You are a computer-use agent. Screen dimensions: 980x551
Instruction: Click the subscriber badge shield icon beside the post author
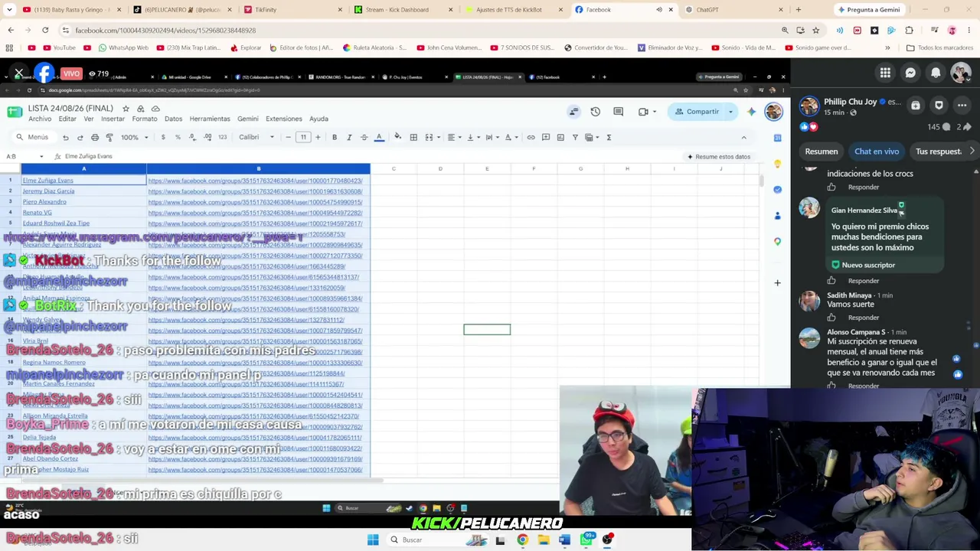click(939, 106)
